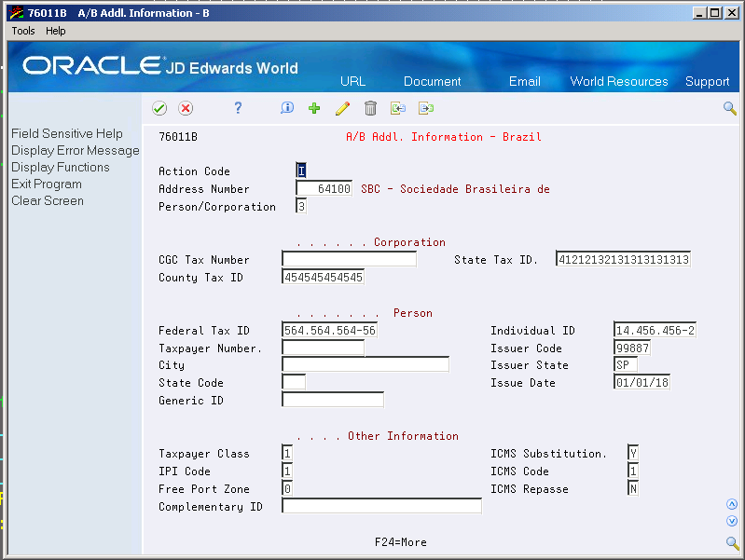Click the Person/Corporation field
Viewport: 745px width, 560px height.
(301, 206)
